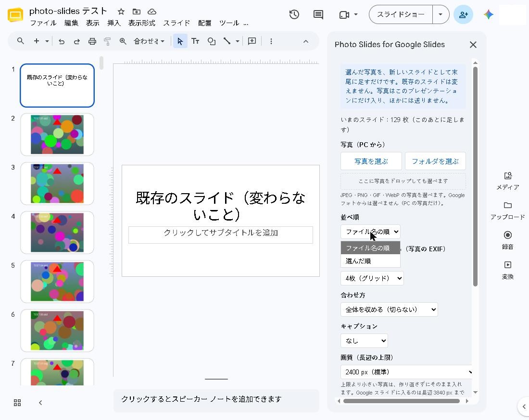The width and height of the screenshot is (529, 420).
Task: Open the 録音 recording panel
Action: tap(508, 240)
